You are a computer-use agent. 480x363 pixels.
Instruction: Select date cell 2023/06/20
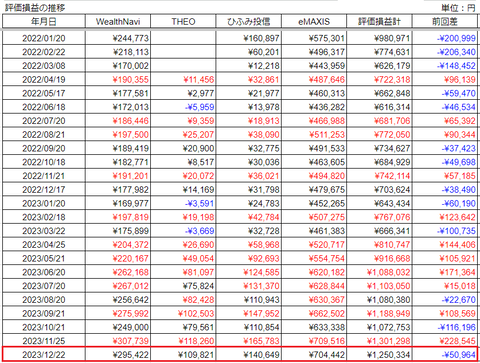point(44,272)
